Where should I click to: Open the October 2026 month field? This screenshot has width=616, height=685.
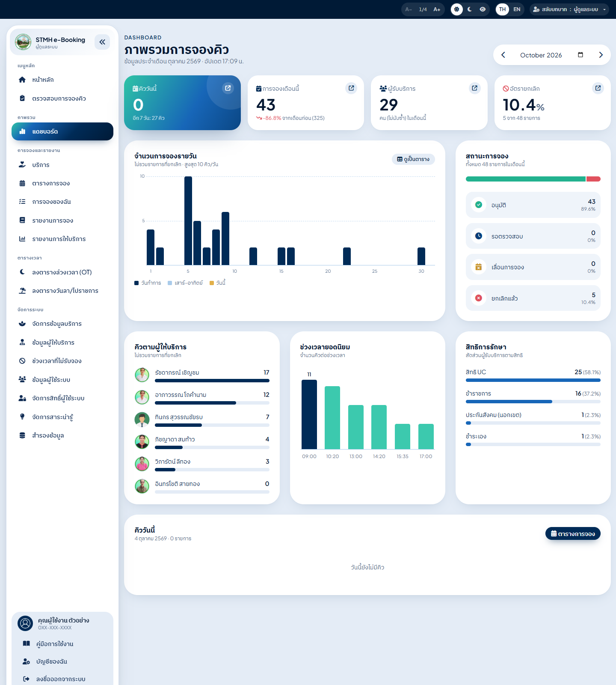coord(551,55)
